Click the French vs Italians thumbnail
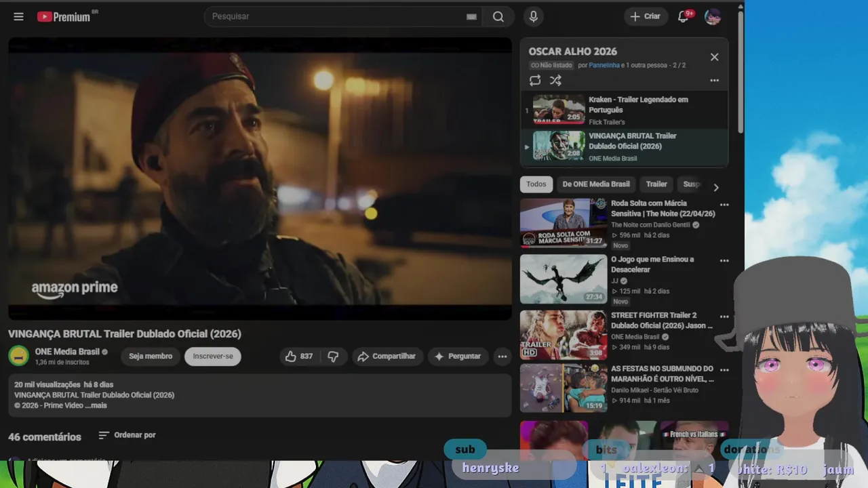The width and height of the screenshot is (868, 488). tap(693, 441)
